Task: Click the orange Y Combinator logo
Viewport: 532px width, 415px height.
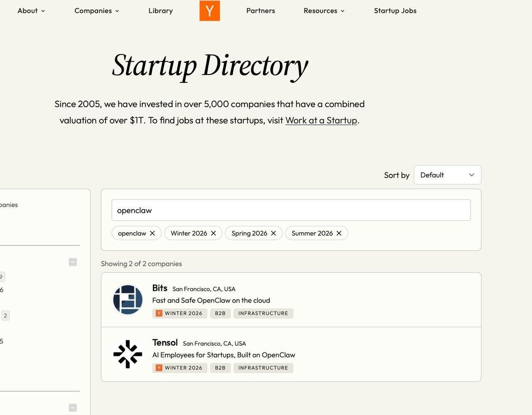Action: [210, 11]
